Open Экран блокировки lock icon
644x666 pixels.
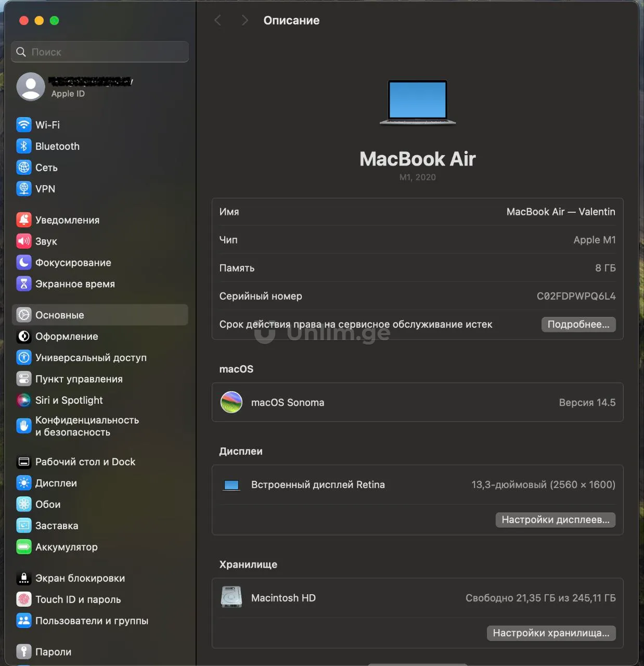click(x=24, y=579)
